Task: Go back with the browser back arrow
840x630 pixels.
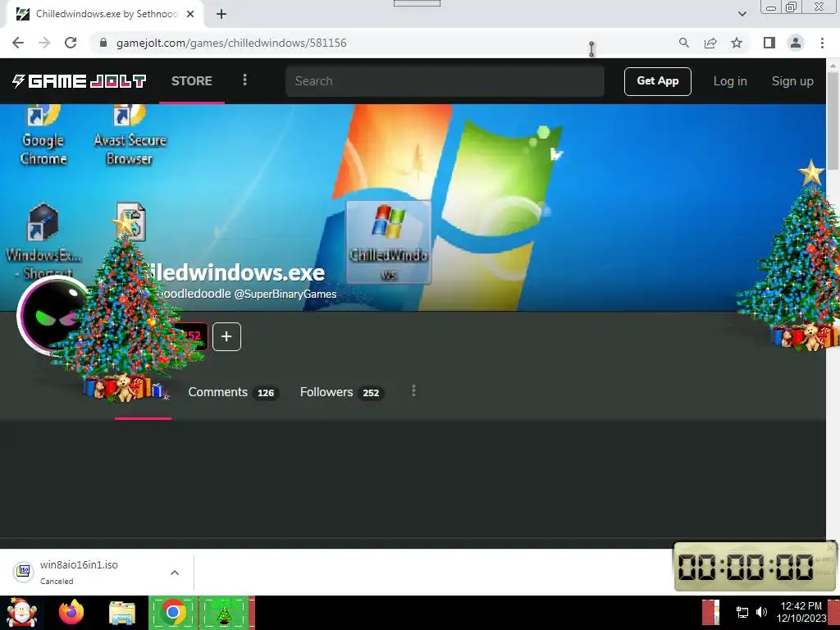Action: (18, 43)
